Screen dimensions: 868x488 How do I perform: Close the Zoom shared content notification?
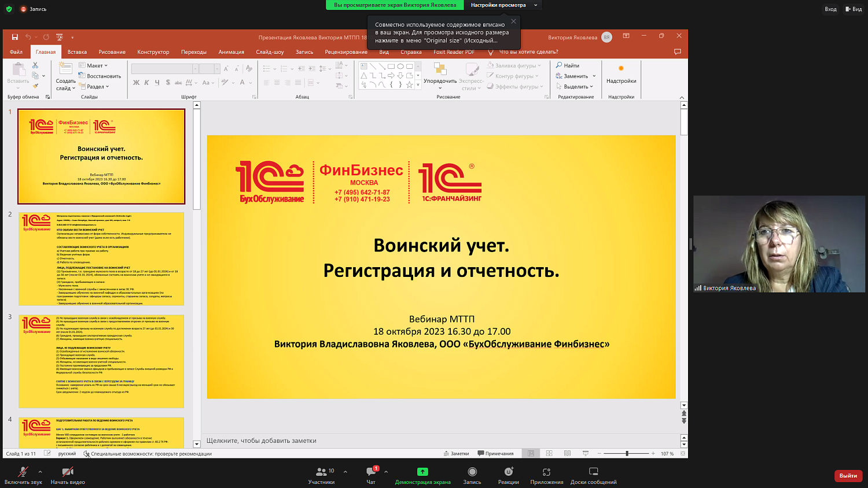[x=513, y=21]
